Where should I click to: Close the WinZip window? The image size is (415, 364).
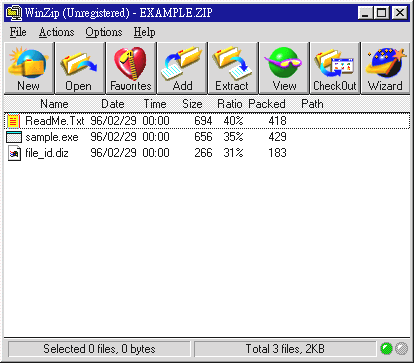[399, 13]
